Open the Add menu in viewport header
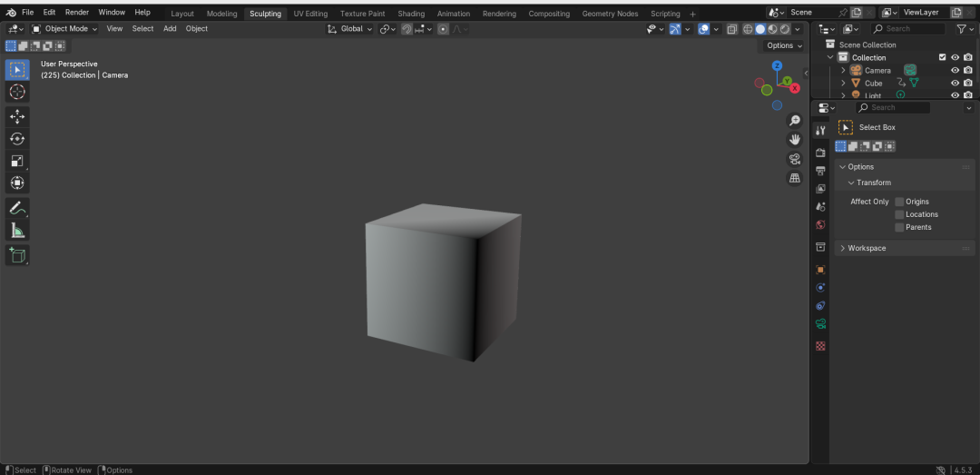This screenshot has height=475, width=980. [170, 29]
